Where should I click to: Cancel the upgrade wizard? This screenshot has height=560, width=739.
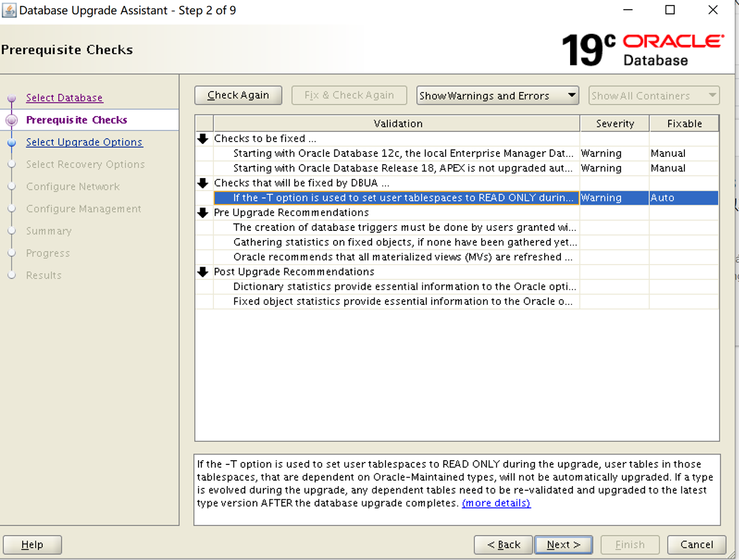696,544
